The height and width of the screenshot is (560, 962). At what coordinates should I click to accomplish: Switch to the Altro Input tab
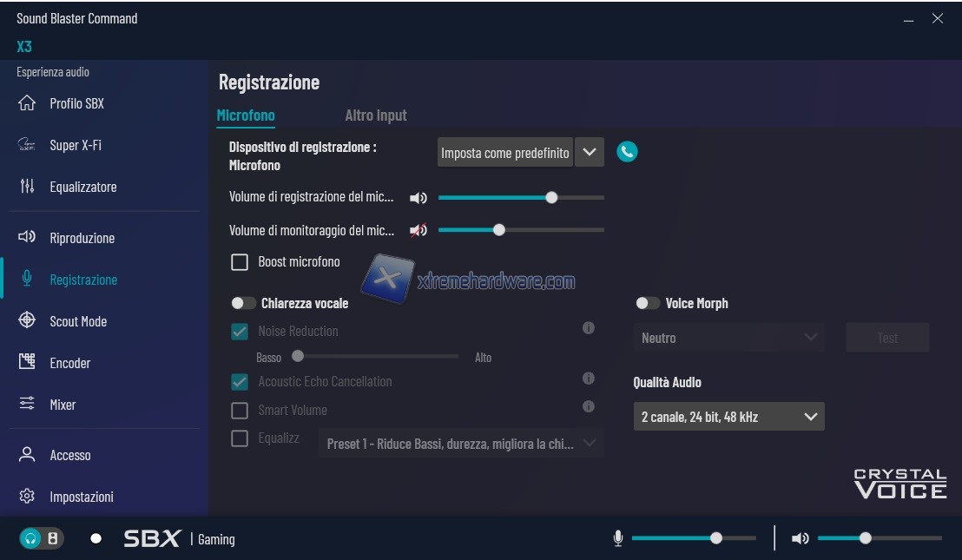tap(375, 115)
